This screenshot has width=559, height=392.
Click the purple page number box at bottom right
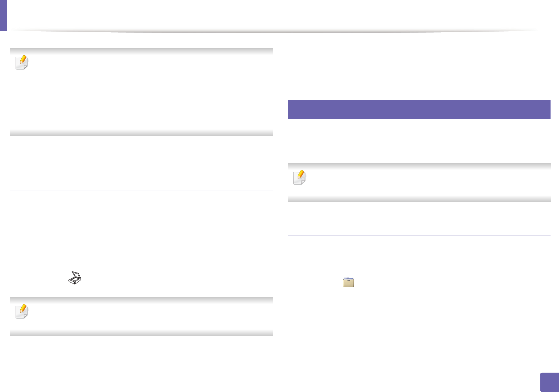[x=549, y=382]
